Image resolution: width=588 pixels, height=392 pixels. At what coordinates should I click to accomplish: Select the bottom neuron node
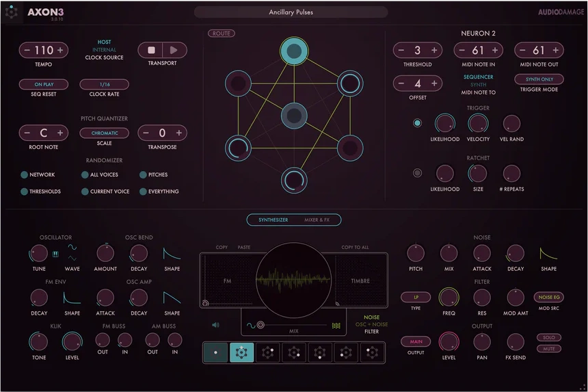(x=294, y=181)
